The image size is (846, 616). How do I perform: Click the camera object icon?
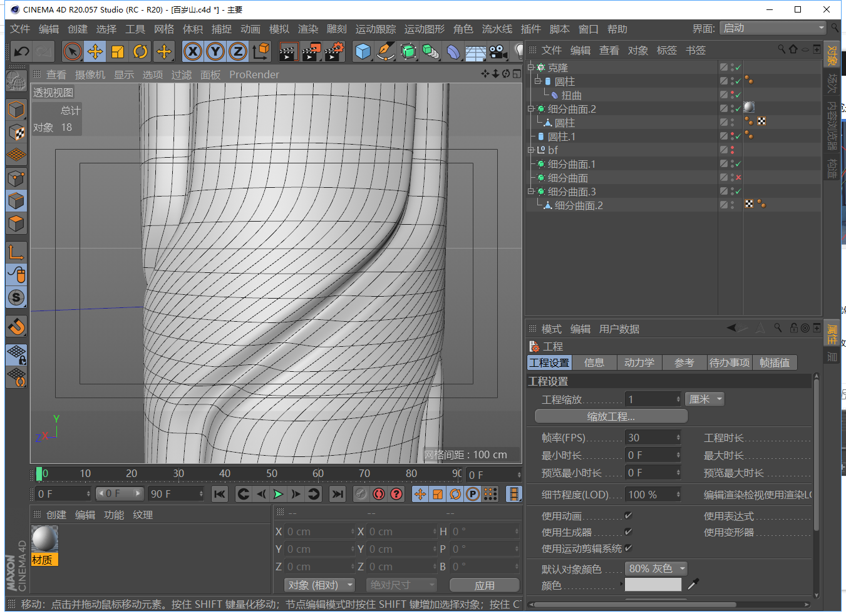(498, 51)
